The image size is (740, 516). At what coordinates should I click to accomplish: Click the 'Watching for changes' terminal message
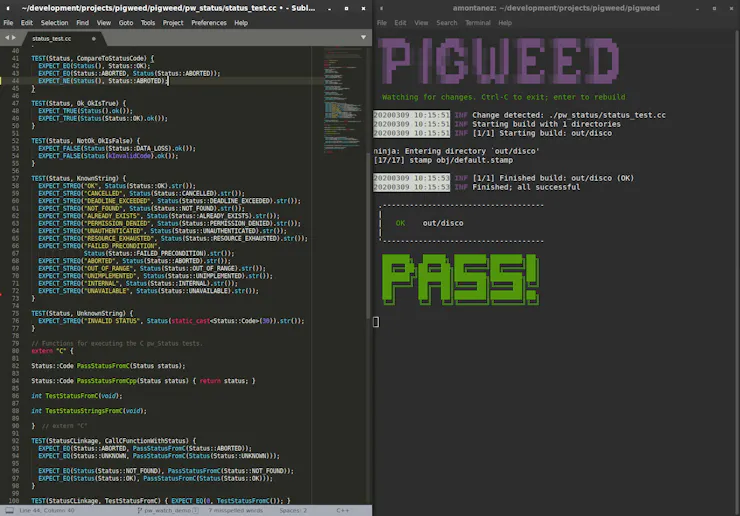(504, 97)
